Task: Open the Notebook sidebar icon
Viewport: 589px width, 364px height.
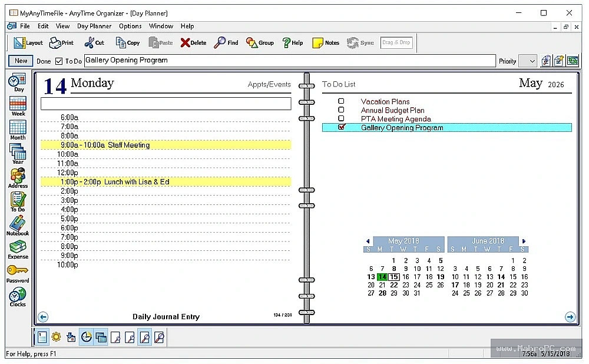Action: click(18, 226)
